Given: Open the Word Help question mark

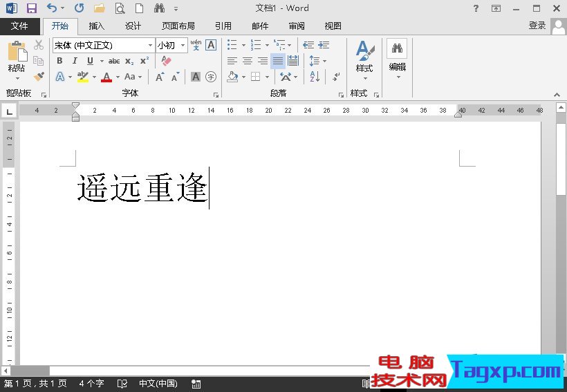Looking at the screenshot, I should coord(476,8).
